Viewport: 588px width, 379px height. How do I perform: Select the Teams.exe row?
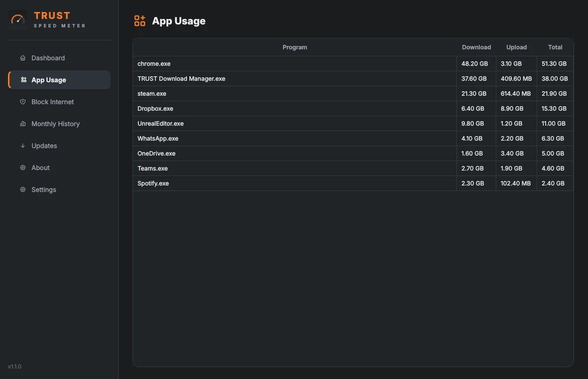(x=353, y=169)
